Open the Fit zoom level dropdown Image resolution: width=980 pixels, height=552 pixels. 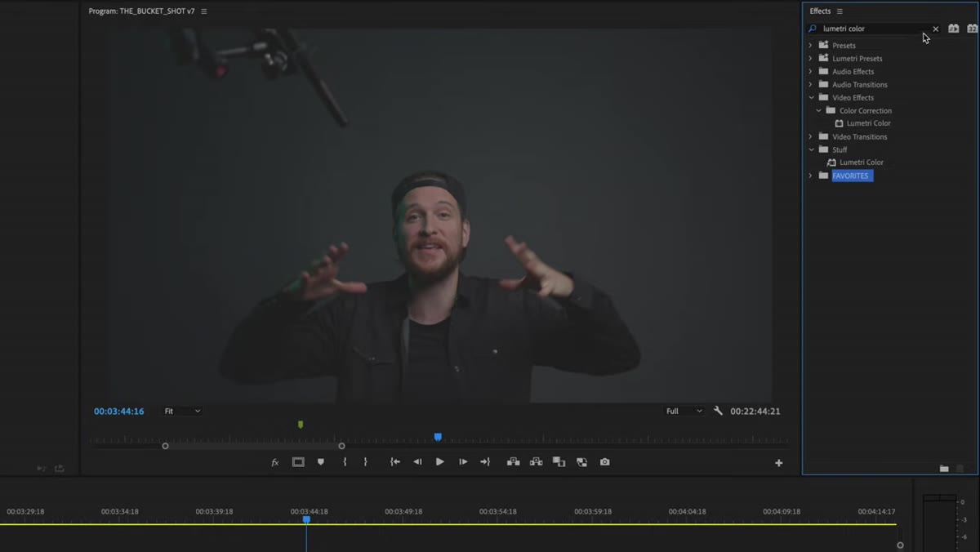coord(181,412)
